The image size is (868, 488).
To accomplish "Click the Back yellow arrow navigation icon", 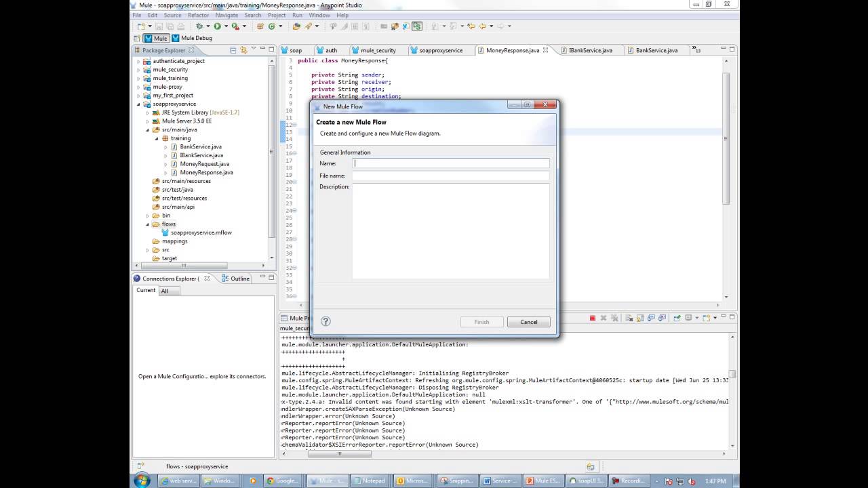I will pyautogui.click(x=483, y=26).
